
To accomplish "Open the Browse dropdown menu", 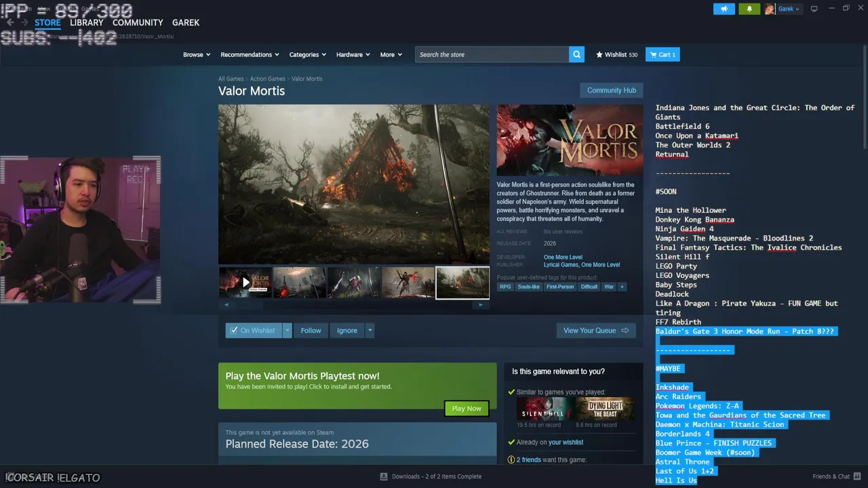I will [x=197, y=54].
